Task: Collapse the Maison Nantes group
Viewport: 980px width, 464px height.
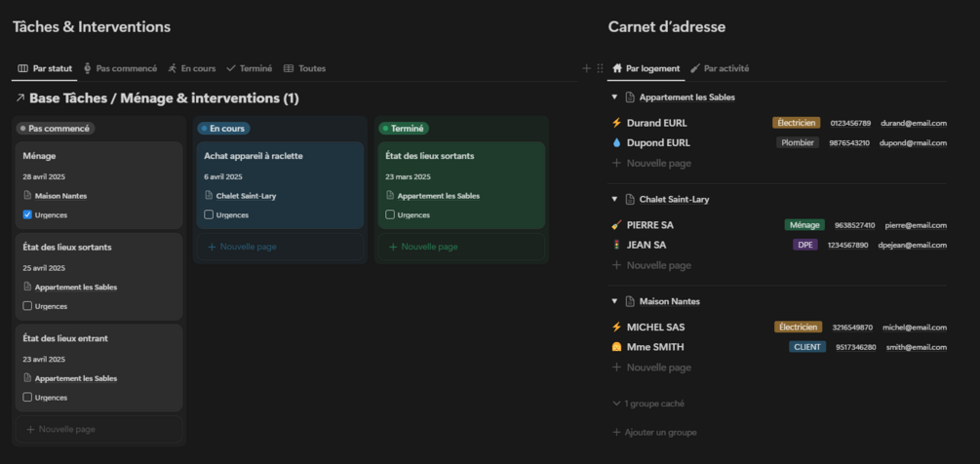Action: click(614, 301)
